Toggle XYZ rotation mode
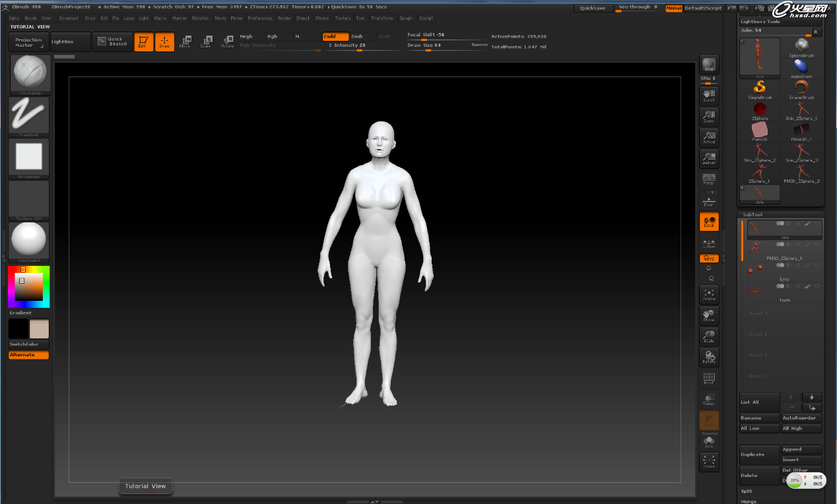The image size is (837, 504). click(709, 259)
